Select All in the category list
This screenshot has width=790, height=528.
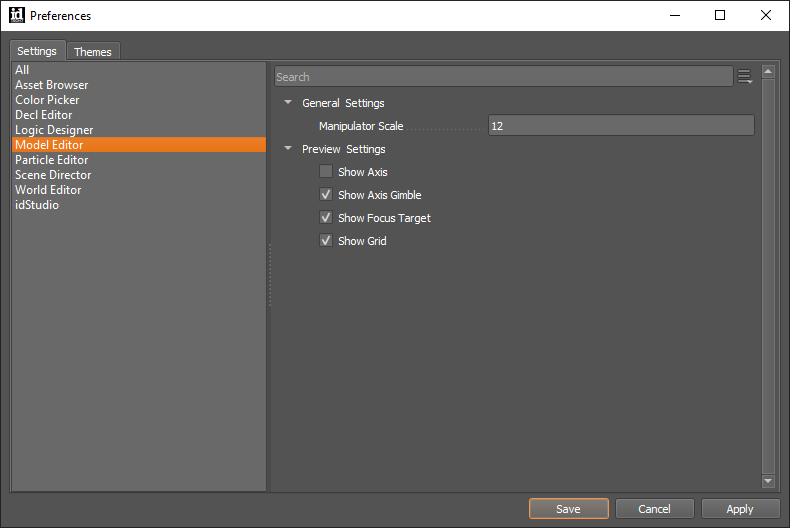pos(139,70)
